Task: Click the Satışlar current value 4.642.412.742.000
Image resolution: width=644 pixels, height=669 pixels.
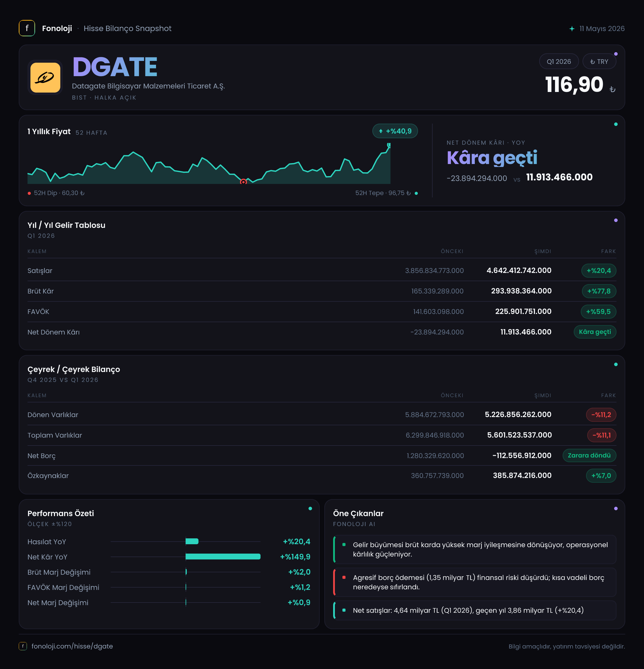Action: pos(519,270)
